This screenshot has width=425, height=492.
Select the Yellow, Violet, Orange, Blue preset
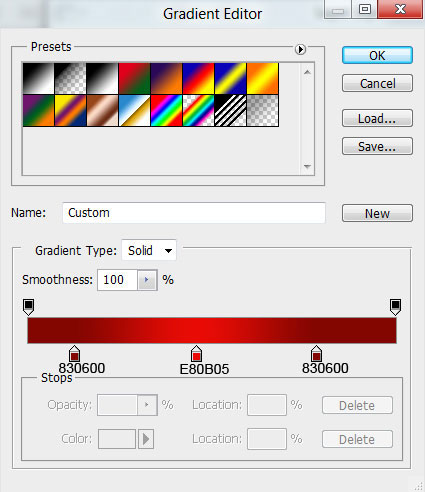tap(70, 110)
